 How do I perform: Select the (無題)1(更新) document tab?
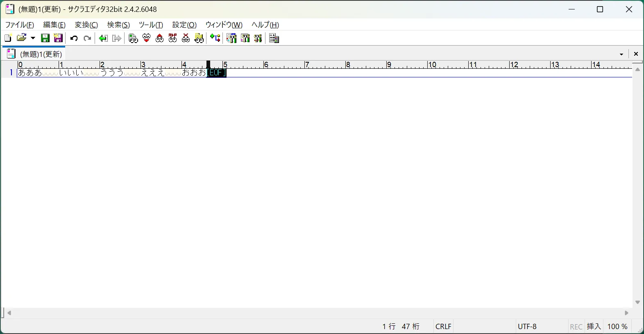(x=34, y=54)
